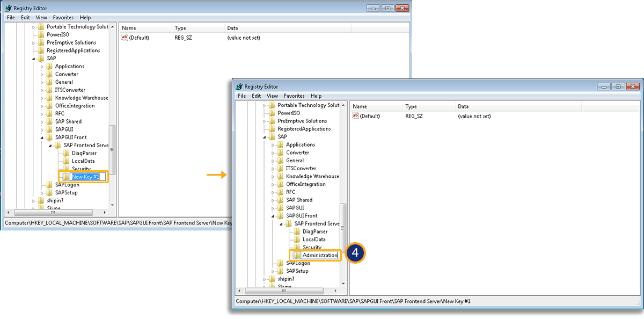Expand the PowerISO key in the back window
Screen dimensions: 644x319
34,34
